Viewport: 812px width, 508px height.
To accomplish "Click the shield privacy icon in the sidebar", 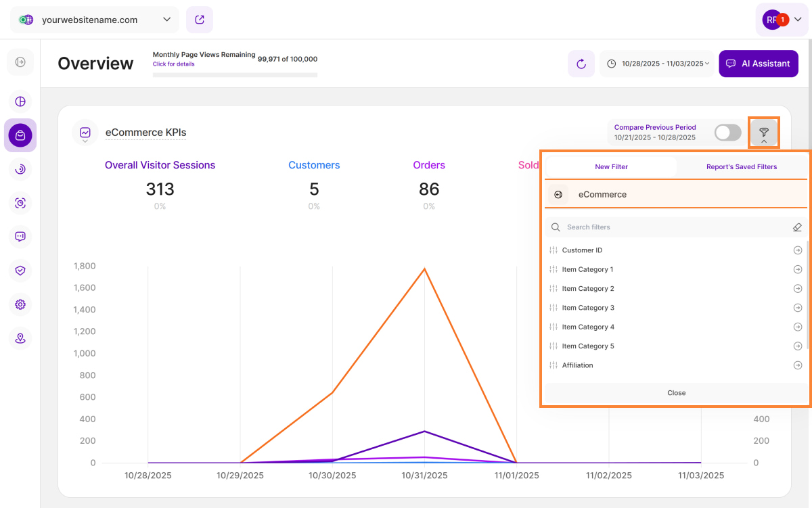I will point(20,271).
